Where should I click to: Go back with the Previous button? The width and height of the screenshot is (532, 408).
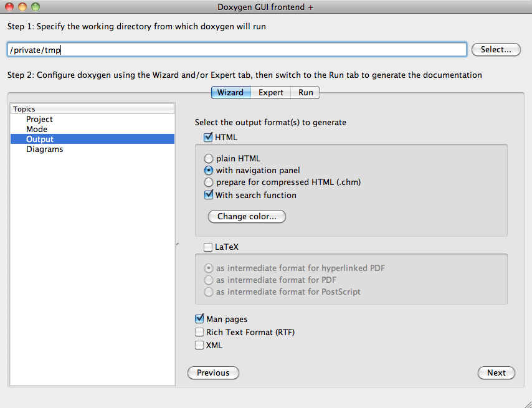point(213,372)
